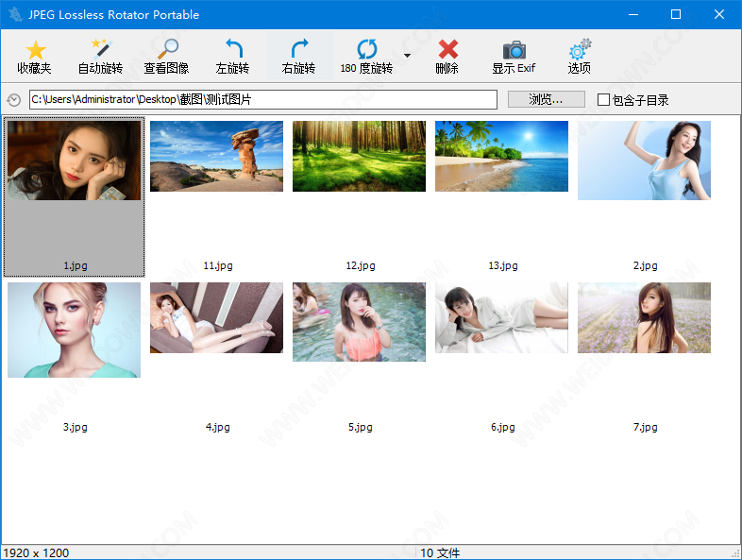Open the 收藏夹 favorites star icon

tap(36, 50)
